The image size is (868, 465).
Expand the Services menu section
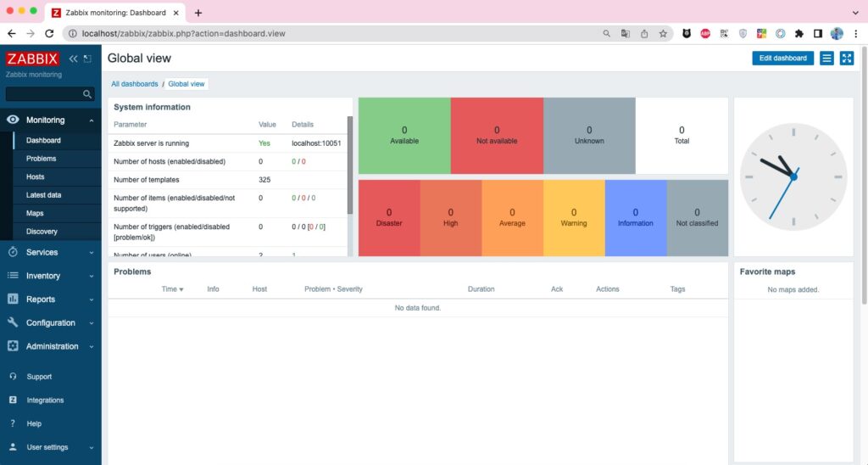click(92, 253)
